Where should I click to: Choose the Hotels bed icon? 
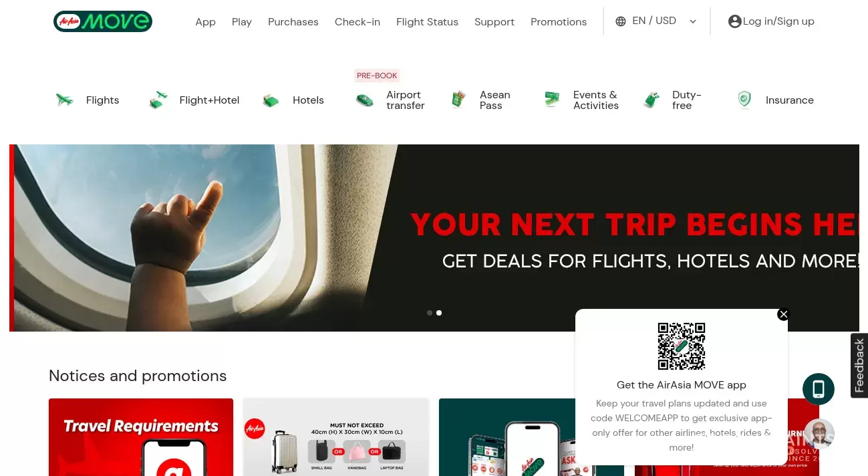click(x=271, y=101)
